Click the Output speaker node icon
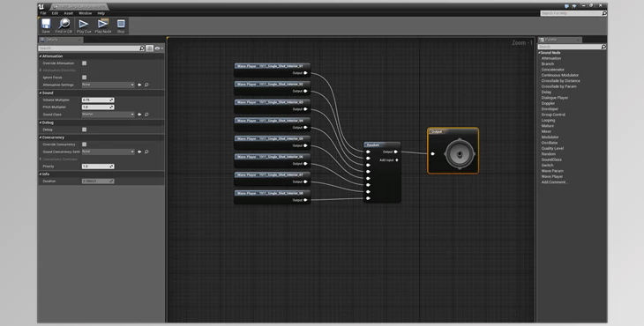This screenshot has width=644, height=326. point(460,154)
